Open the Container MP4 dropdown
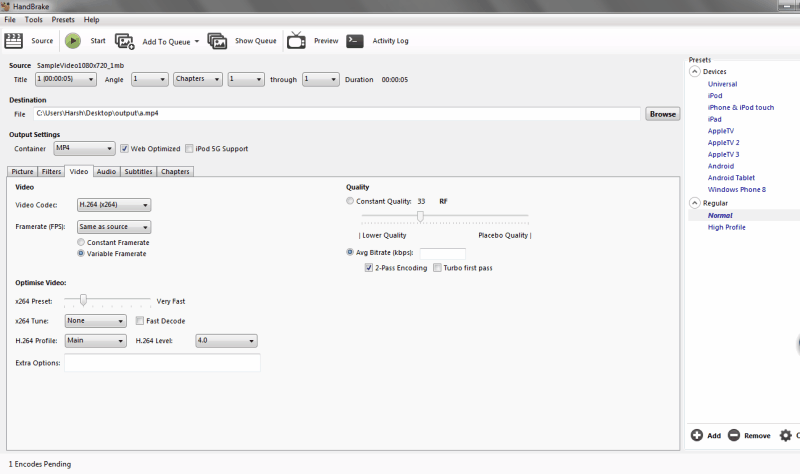 [x=84, y=148]
